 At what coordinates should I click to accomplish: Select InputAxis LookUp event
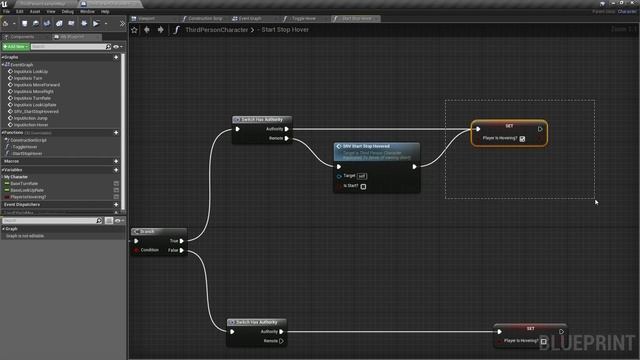[31, 71]
